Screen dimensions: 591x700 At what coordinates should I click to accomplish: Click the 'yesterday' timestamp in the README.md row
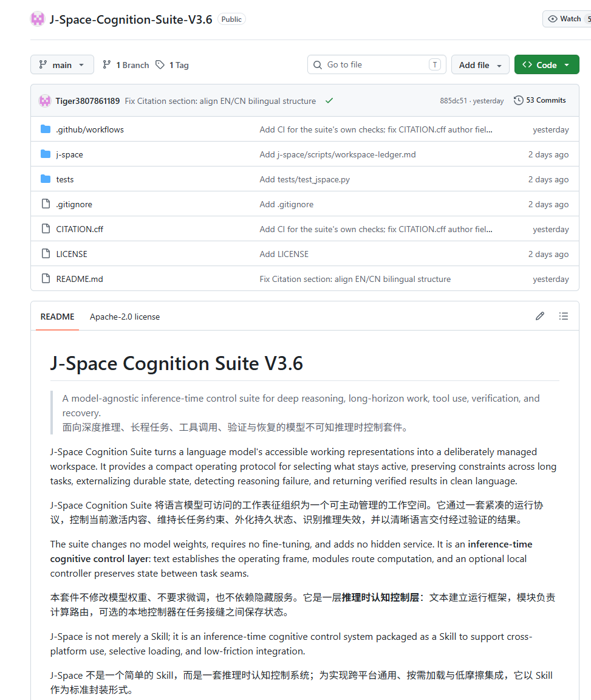[551, 279]
